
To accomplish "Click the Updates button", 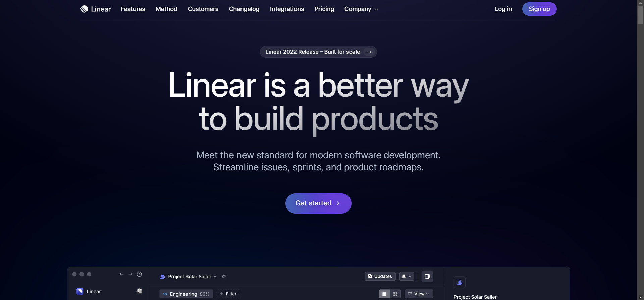I will coord(380,276).
